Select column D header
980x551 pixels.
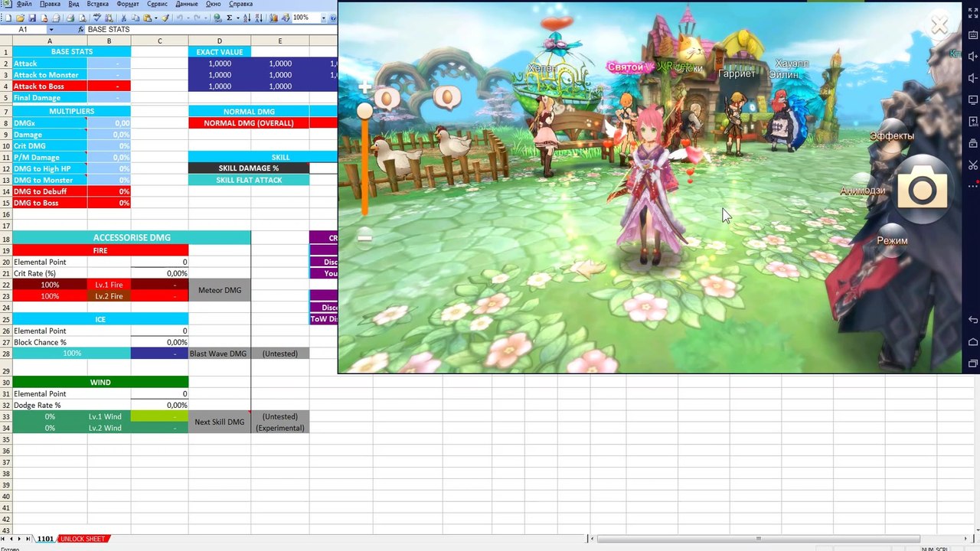220,41
